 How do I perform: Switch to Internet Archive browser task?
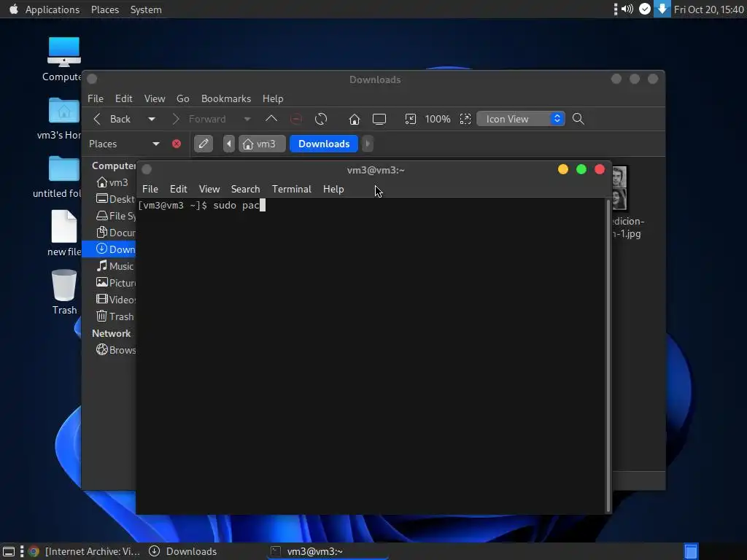tap(85, 551)
